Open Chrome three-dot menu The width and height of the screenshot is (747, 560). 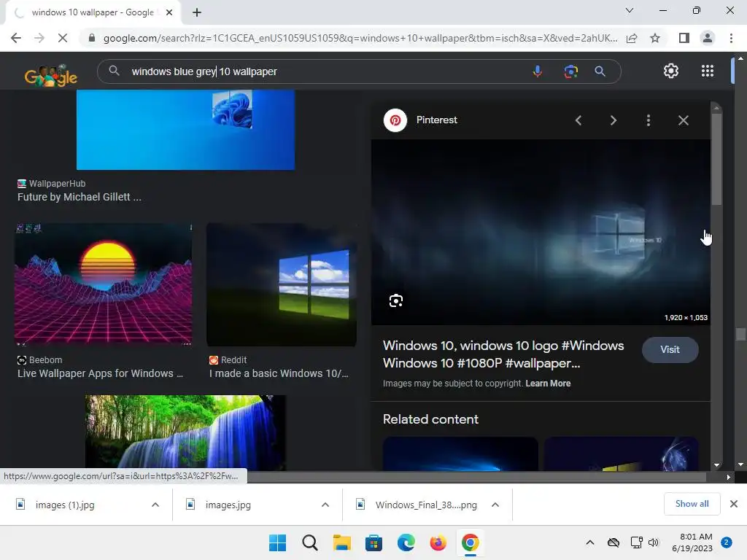(x=731, y=38)
